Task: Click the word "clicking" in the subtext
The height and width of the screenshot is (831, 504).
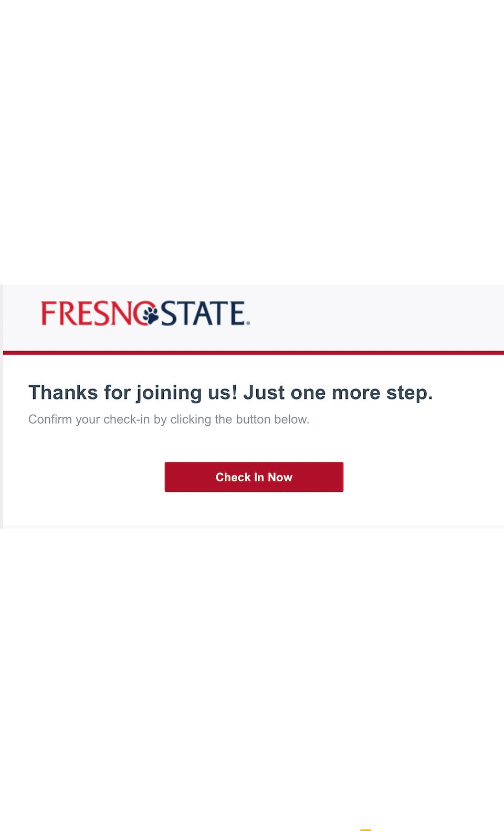Action: [191, 419]
